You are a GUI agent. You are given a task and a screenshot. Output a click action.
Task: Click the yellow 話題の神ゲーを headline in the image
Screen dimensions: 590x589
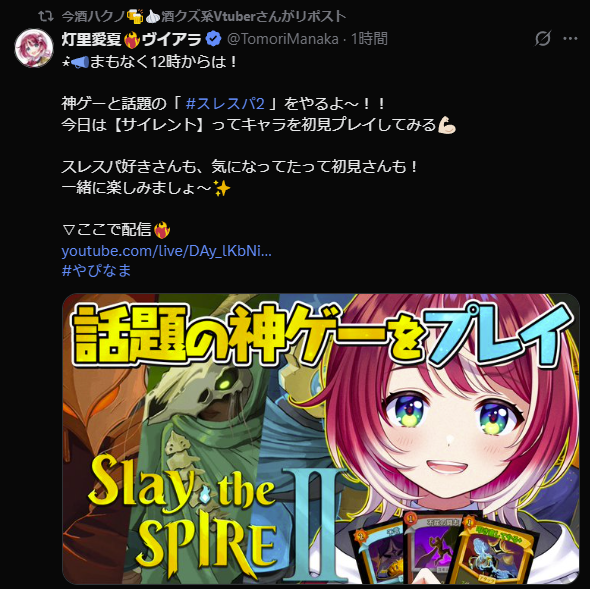point(246,335)
